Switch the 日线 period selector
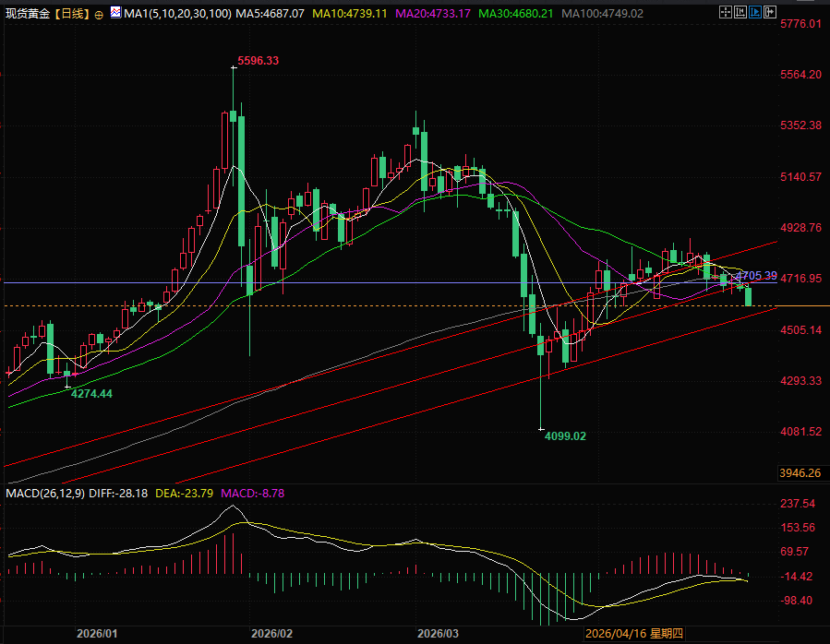830x644 pixels. pos(72,14)
